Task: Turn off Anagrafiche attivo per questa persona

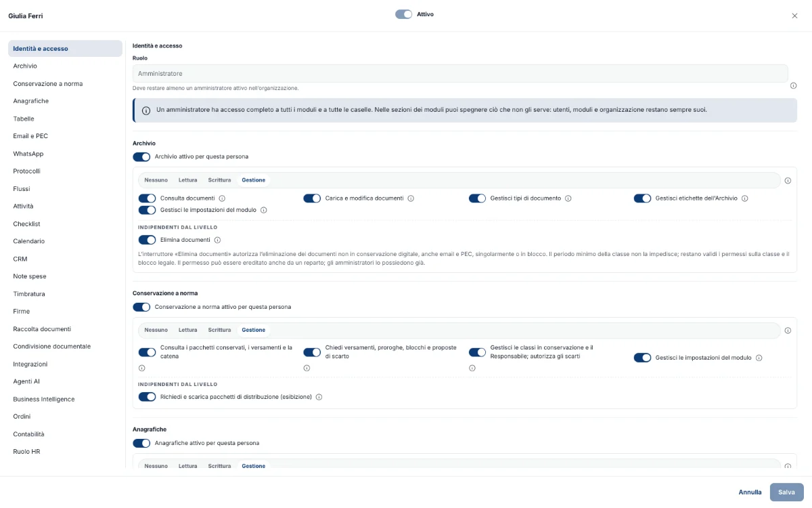Action: [141, 444]
